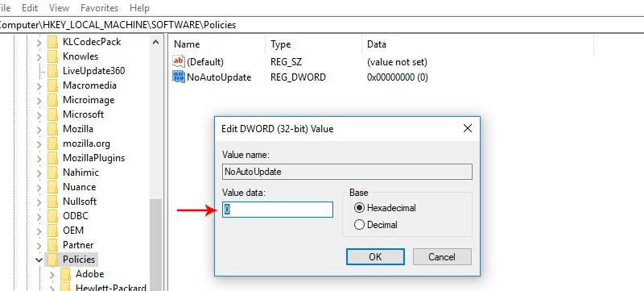This screenshot has width=644, height=291.
Task: Click the KLCodecPack folder icon
Action: (x=52, y=42)
